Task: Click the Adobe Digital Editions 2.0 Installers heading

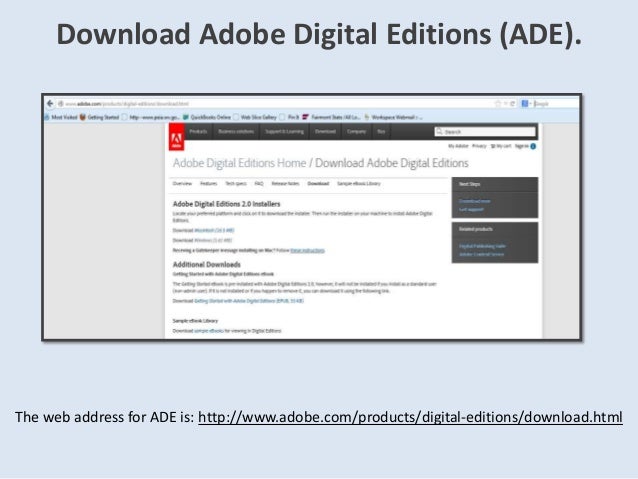Action: (226, 204)
